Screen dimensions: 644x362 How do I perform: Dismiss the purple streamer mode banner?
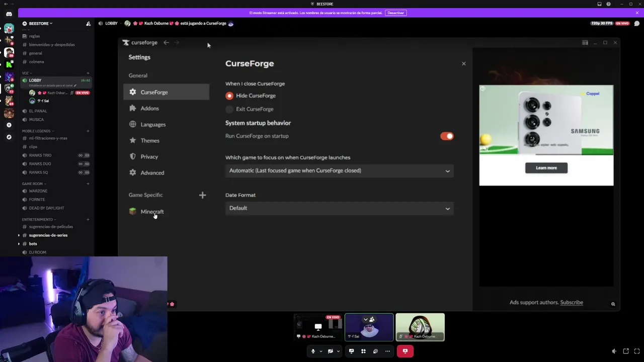click(x=637, y=13)
